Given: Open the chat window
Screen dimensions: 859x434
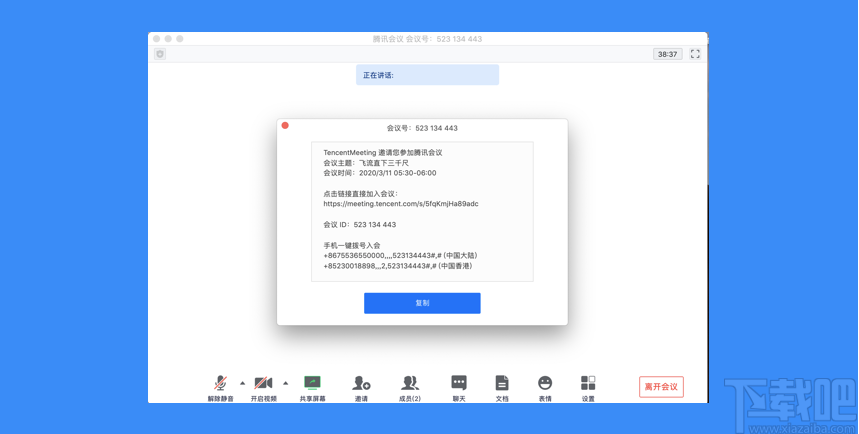Looking at the screenshot, I should pos(459,388).
